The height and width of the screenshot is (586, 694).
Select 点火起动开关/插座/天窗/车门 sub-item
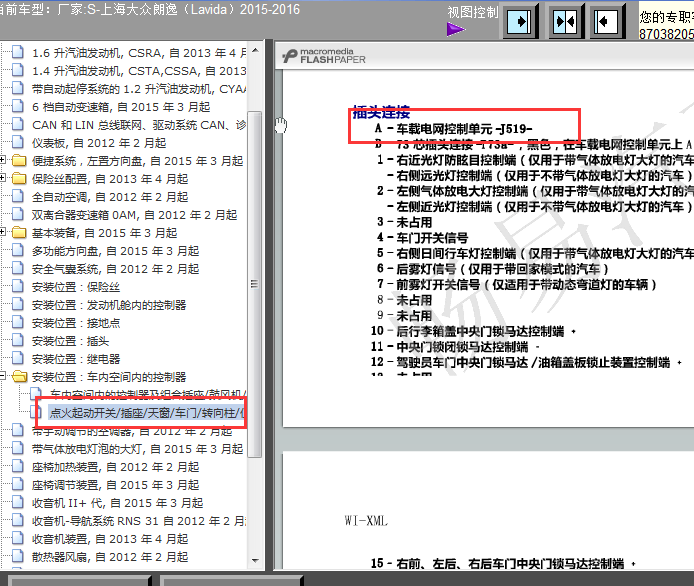pyautogui.click(x=147, y=413)
